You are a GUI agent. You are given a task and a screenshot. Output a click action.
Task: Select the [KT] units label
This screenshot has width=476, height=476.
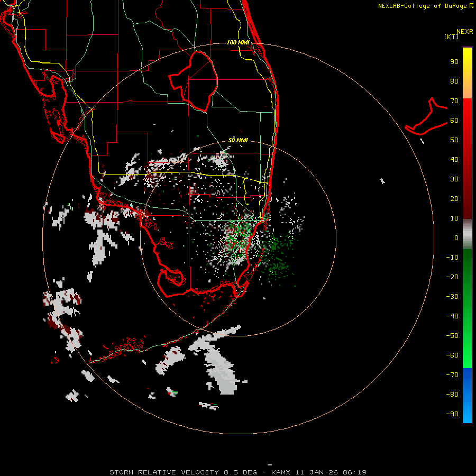point(451,36)
